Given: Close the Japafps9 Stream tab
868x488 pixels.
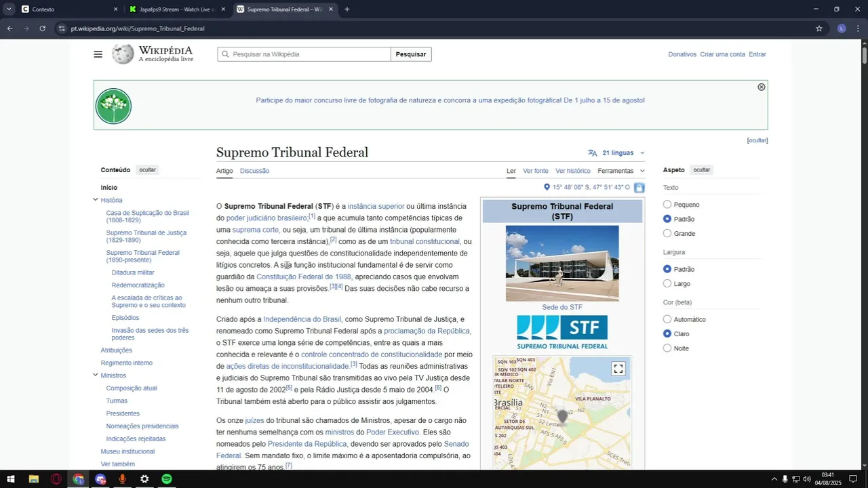Looking at the screenshot, I should (x=223, y=9).
